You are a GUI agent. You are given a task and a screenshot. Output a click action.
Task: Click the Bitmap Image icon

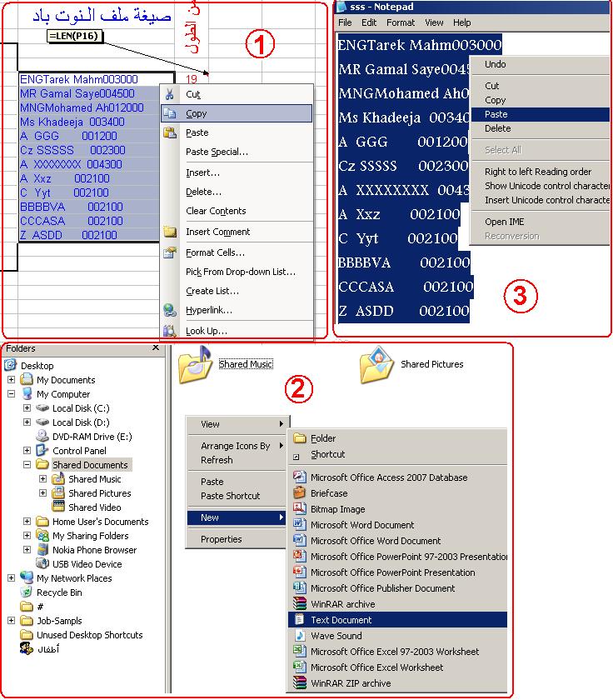click(x=300, y=508)
